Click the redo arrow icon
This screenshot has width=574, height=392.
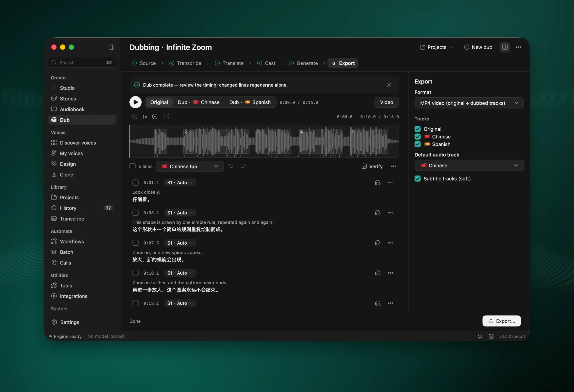243,166
